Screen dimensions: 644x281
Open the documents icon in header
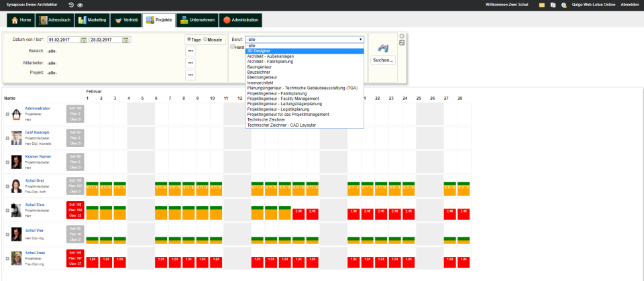pyautogui.click(x=553, y=5)
